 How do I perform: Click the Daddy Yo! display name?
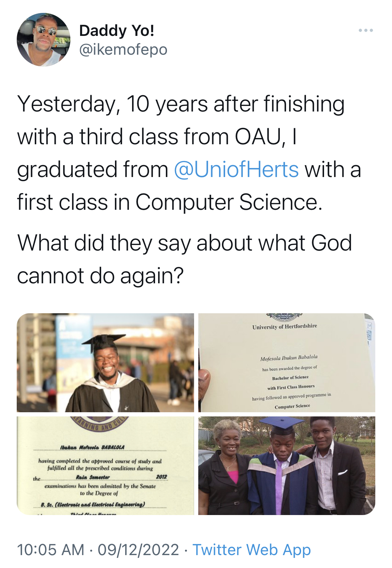(x=117, y=31)
